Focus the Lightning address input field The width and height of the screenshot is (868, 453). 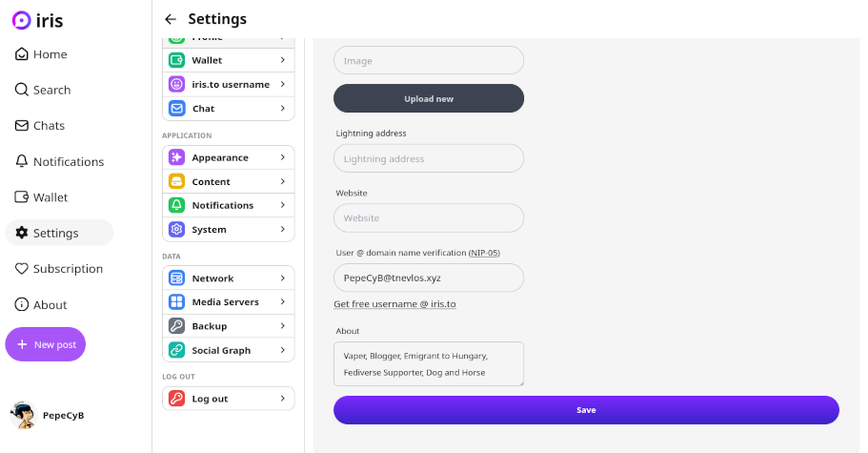tap(429, 158)
